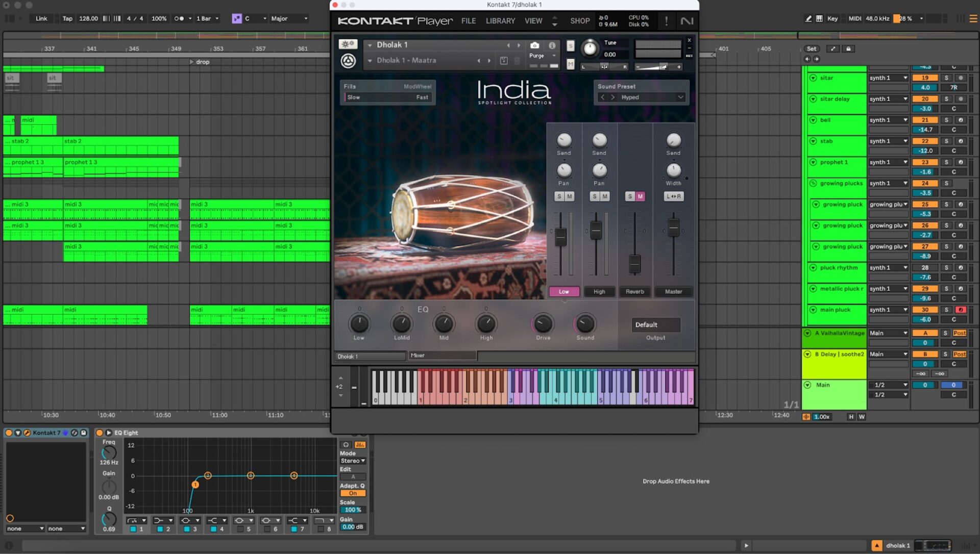Screen dimensions: 980x554
Task: Click the SHOP button in Kontakt
Action: click(579, 21)
